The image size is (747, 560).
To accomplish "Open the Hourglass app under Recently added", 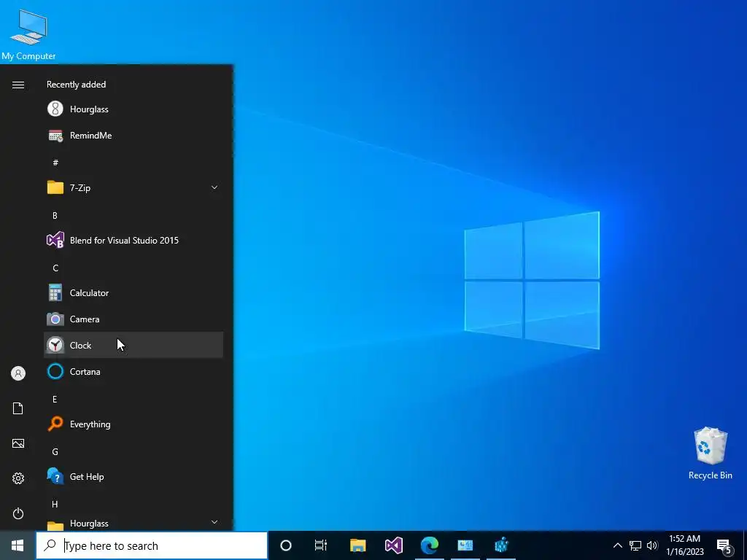I will [x=133, y=109].
